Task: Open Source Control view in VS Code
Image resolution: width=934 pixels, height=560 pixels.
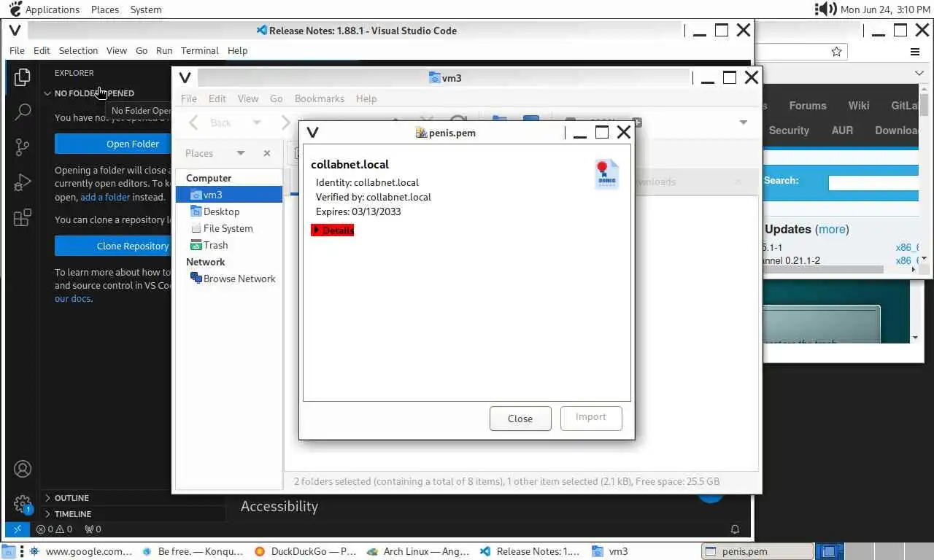Action: point(23,147)
